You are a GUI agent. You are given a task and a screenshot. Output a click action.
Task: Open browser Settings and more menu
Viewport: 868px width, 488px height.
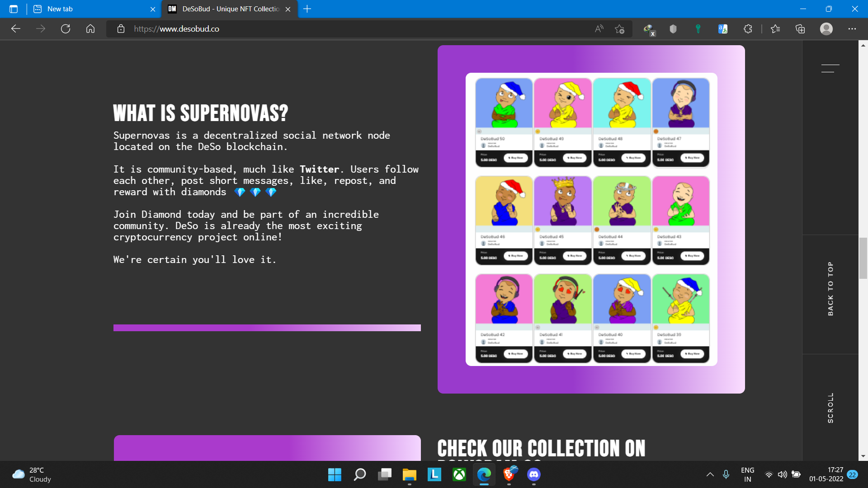click(x=852, y=29)
